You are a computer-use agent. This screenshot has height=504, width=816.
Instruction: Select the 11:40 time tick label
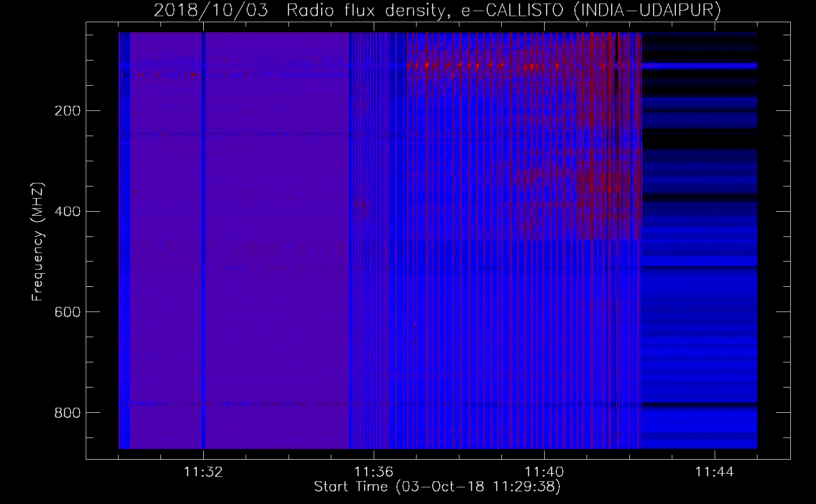click(x=544, y=472)
